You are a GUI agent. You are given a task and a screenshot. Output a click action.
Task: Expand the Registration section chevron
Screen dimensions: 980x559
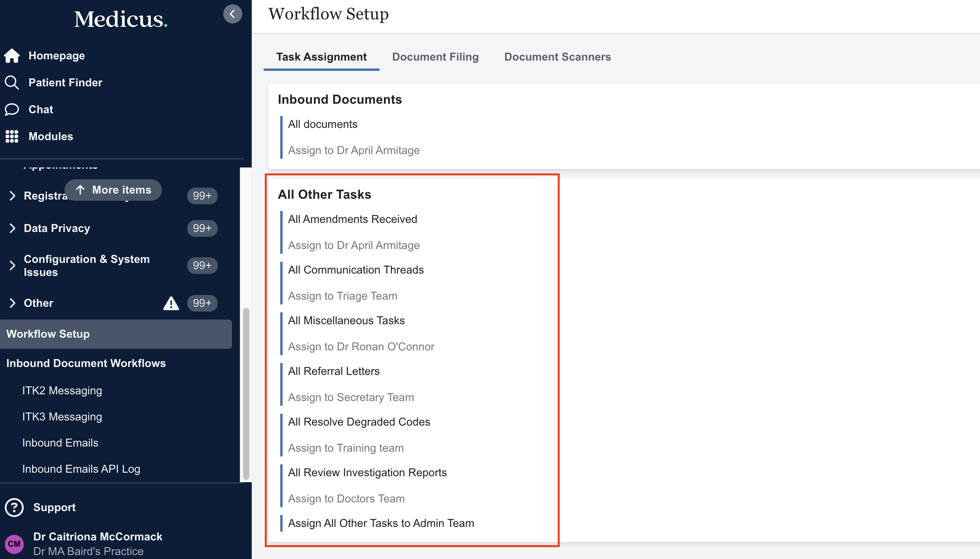coord(12,196)
